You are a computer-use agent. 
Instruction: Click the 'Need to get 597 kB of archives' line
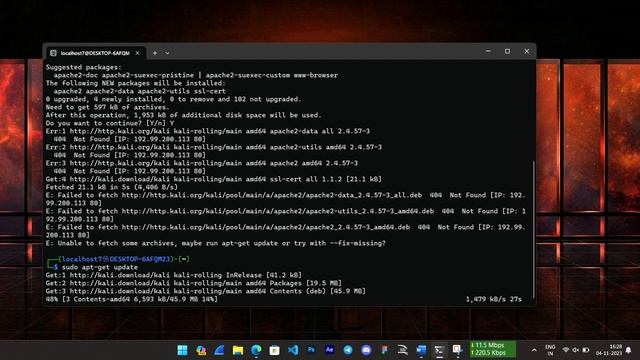coord(107,107)
